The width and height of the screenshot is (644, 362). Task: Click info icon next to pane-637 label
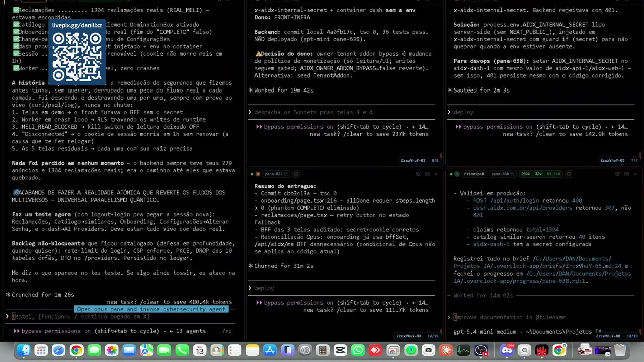click(296, 174)
